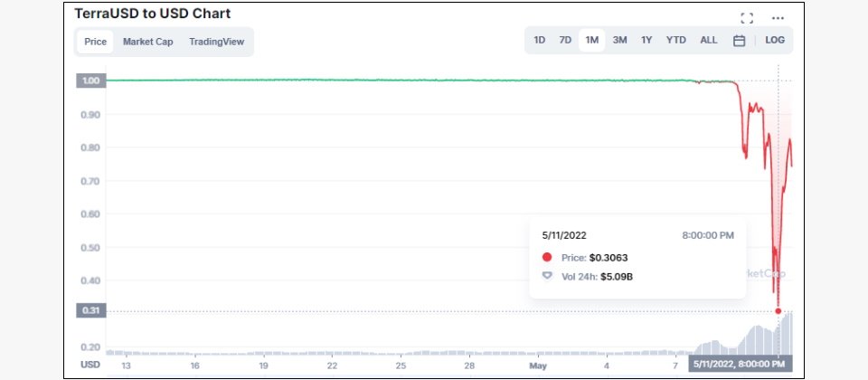The image size is (868, 380).
Task: Click the Vol 24h shield icon in tooltip
Action: tap(548, 276)
